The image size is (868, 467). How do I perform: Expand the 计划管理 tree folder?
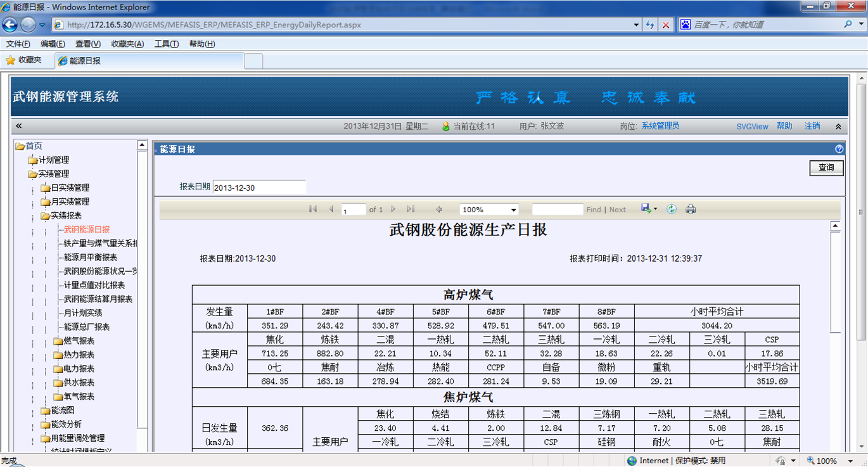pyautogui.click(x=32, y=160)
